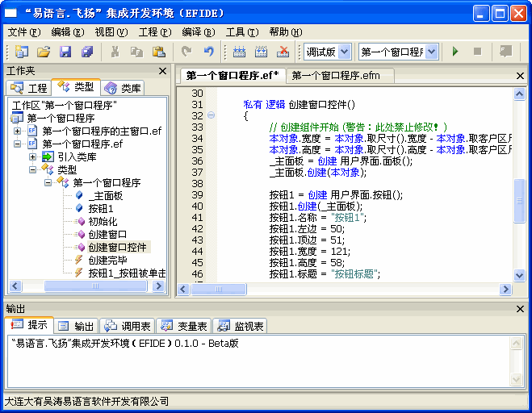The height and width of the screenshot is (413, 532).
Task: Switch to the 变量表 tab
Action: [184, 326]
